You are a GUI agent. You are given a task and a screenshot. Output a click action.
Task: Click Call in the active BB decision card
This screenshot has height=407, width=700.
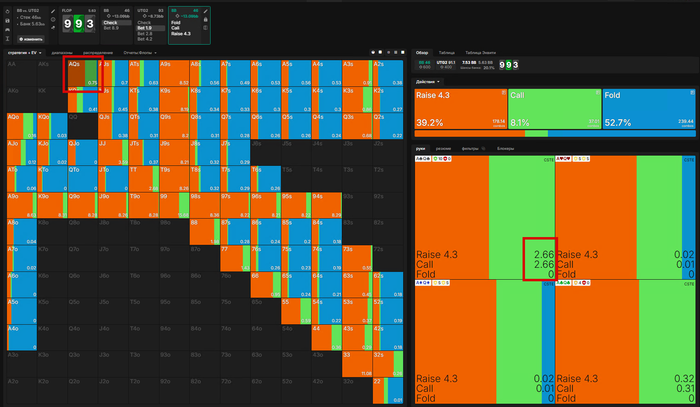pos(175,28)
